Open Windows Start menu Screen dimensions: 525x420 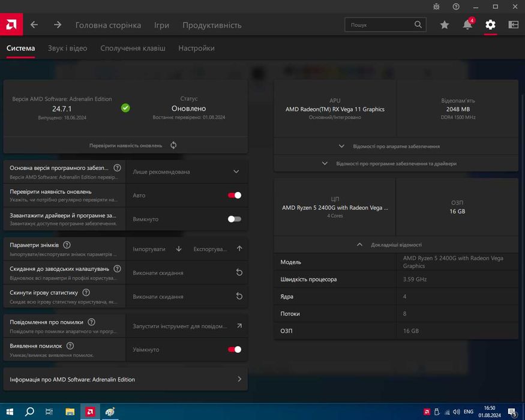pyautogui.click(x=10, y=412)
